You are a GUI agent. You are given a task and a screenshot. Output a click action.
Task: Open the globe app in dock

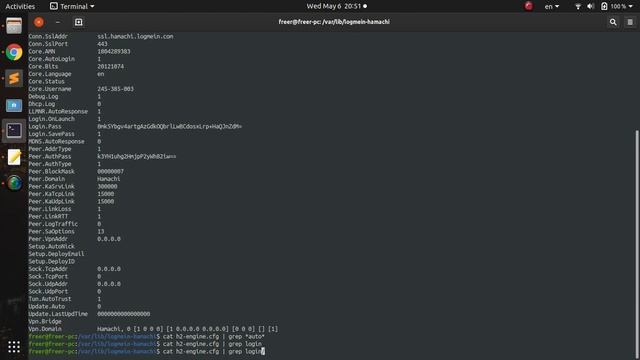[x=14, y=183]
